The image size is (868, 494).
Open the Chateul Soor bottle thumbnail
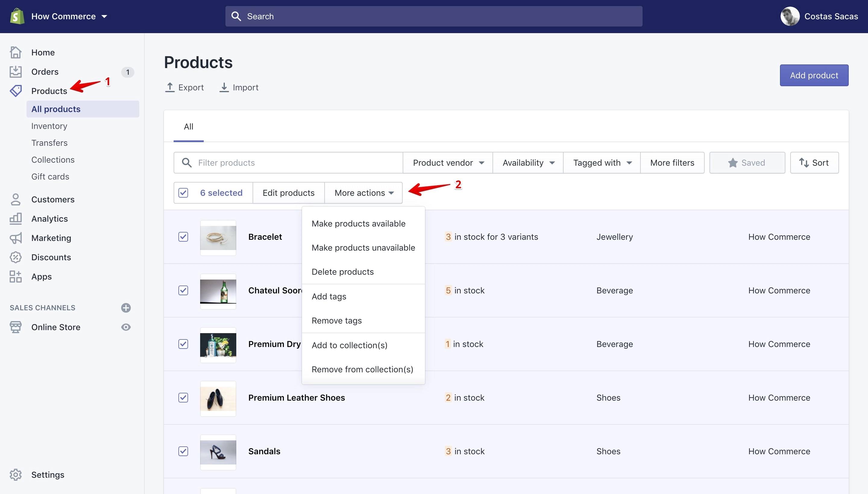tap(218, 292)
